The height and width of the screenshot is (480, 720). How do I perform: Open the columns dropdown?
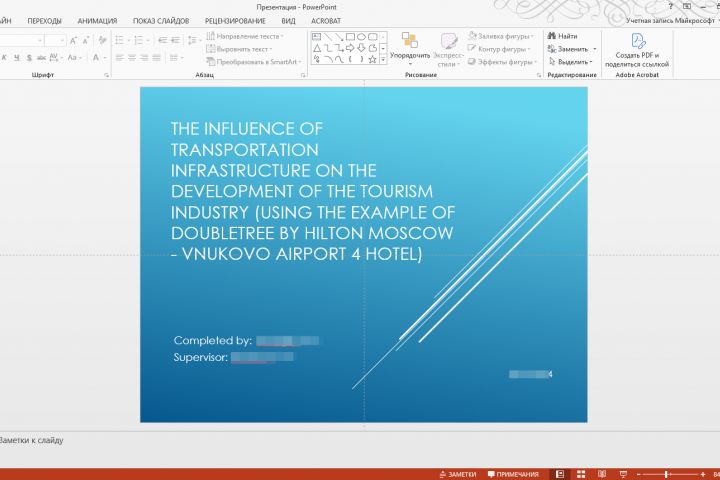coord(176,57)
